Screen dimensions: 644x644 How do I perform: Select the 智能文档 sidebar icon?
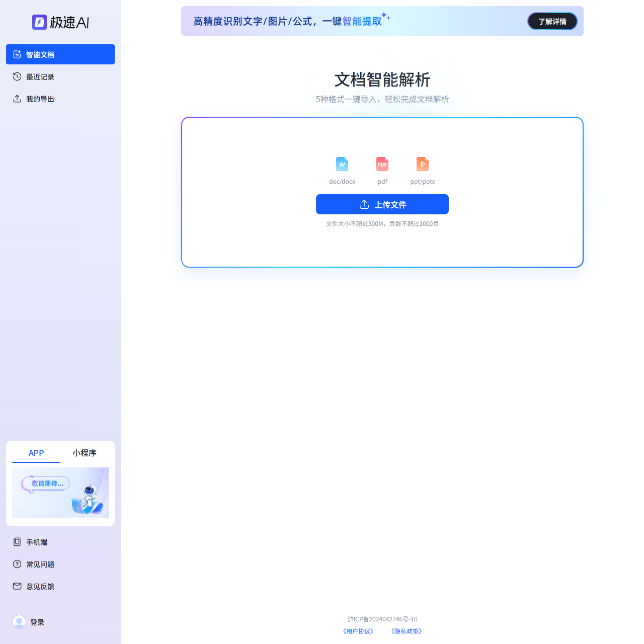(x=17, y=54)
